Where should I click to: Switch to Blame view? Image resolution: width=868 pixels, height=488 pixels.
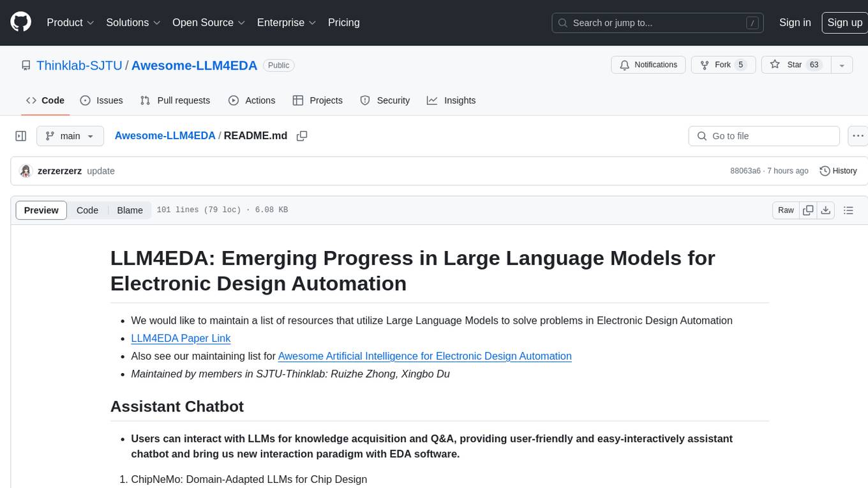click(x=130, y=210)
